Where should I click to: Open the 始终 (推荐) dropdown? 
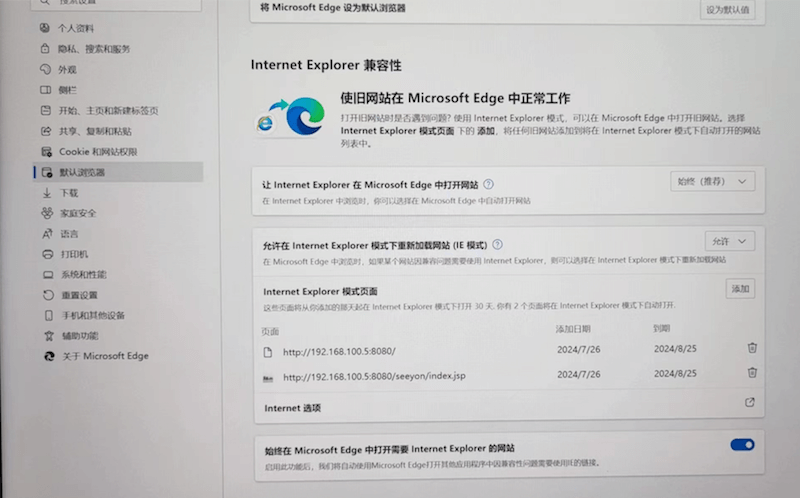tap(711, 182)
